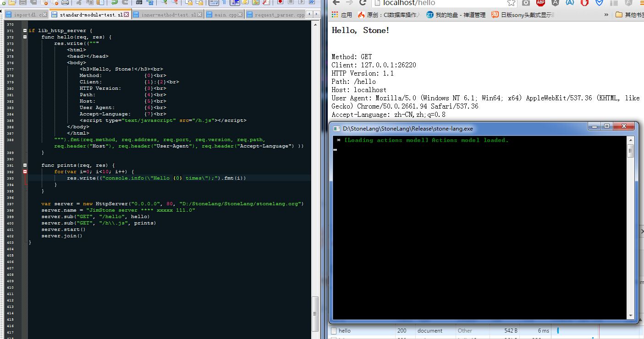This screenshot has width=644, height=339.
Task: Click line 397 var server code
Action: click(x=172, y=204)
